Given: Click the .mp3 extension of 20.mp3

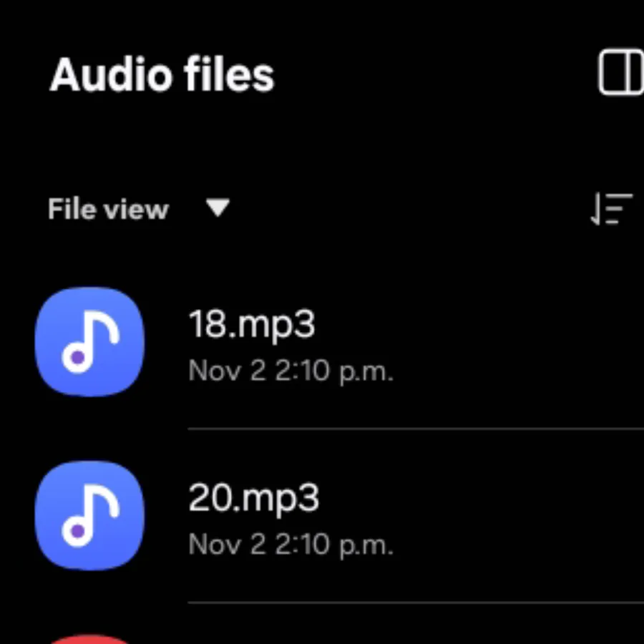Looking at the screenshot, I should click(x=278, y=498).
